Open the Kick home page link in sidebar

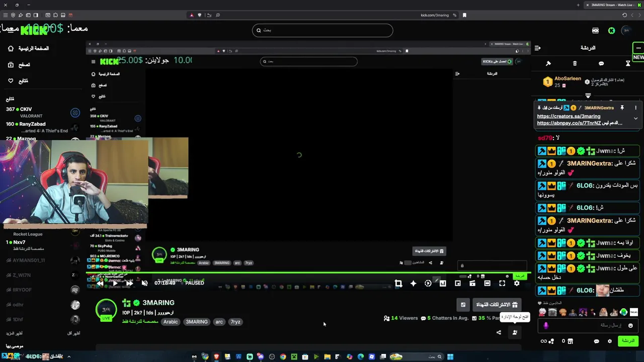tap(28, 48)
